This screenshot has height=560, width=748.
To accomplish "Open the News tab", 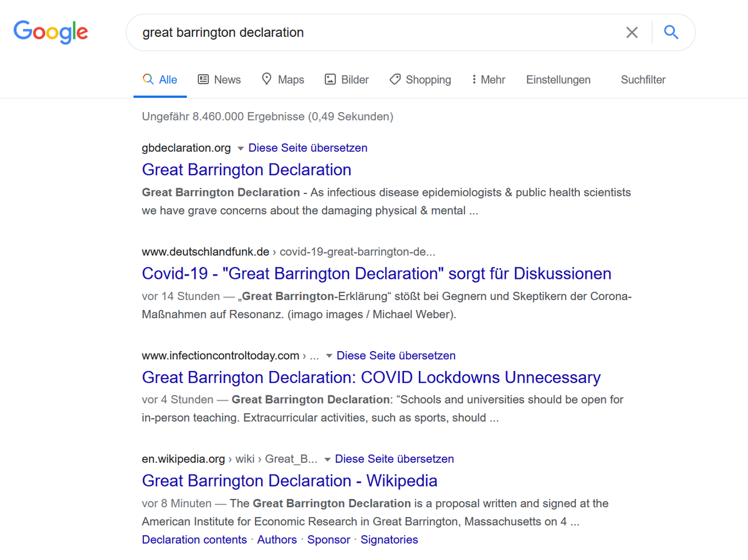I will click(219, 79).
